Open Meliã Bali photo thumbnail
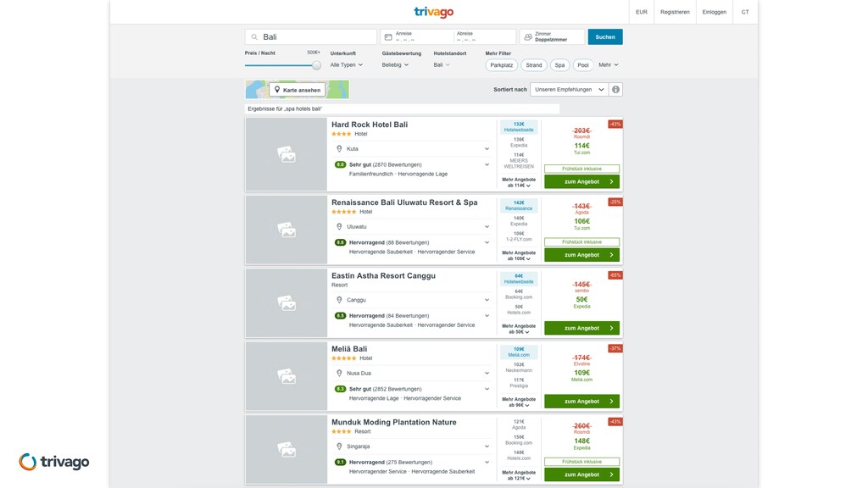The height and width of the screenshot is (488, 868). [x=287, y=376]
